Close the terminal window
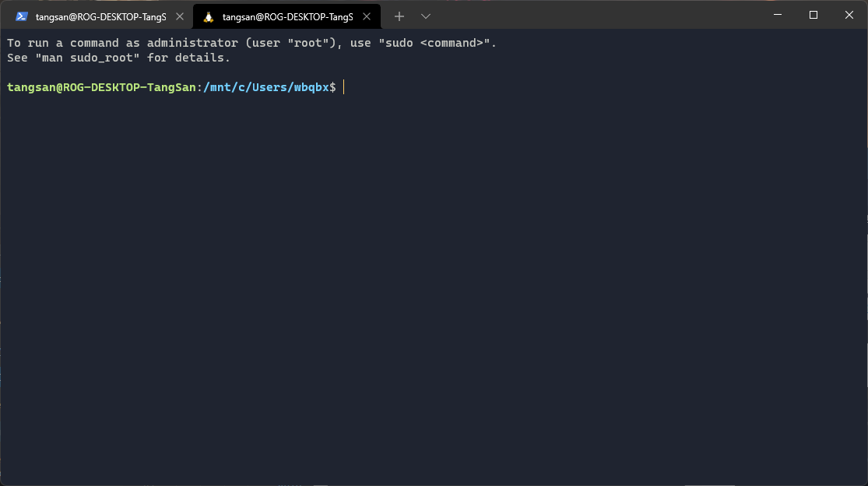The image size is (868, 486). pos(849,15)
